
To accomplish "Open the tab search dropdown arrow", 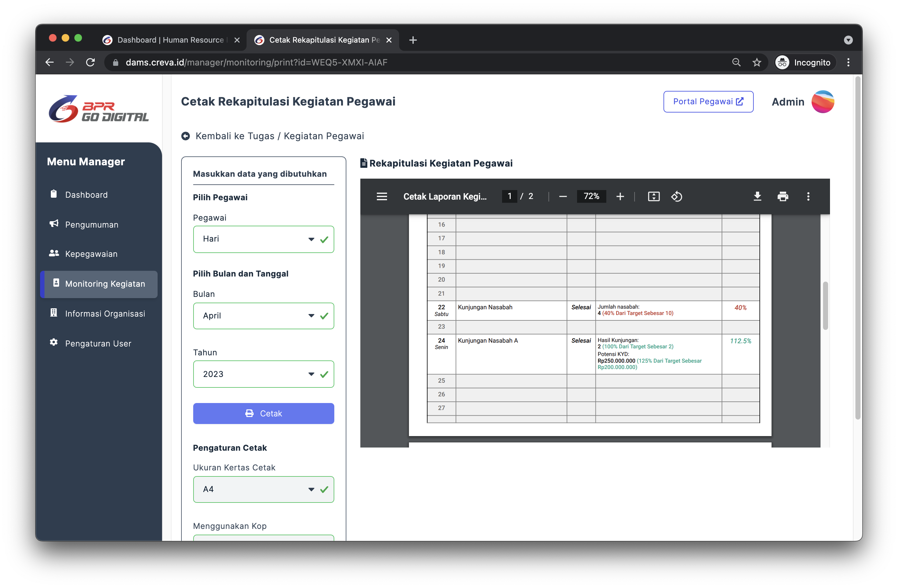I will point(848,40).
